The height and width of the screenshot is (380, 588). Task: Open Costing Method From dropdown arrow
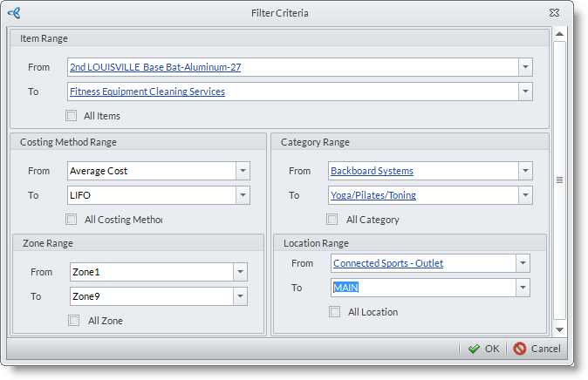243,171
